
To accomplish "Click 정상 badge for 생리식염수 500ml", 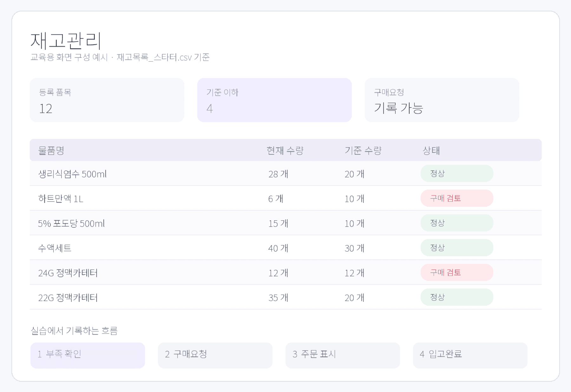I will pos(457,173).
